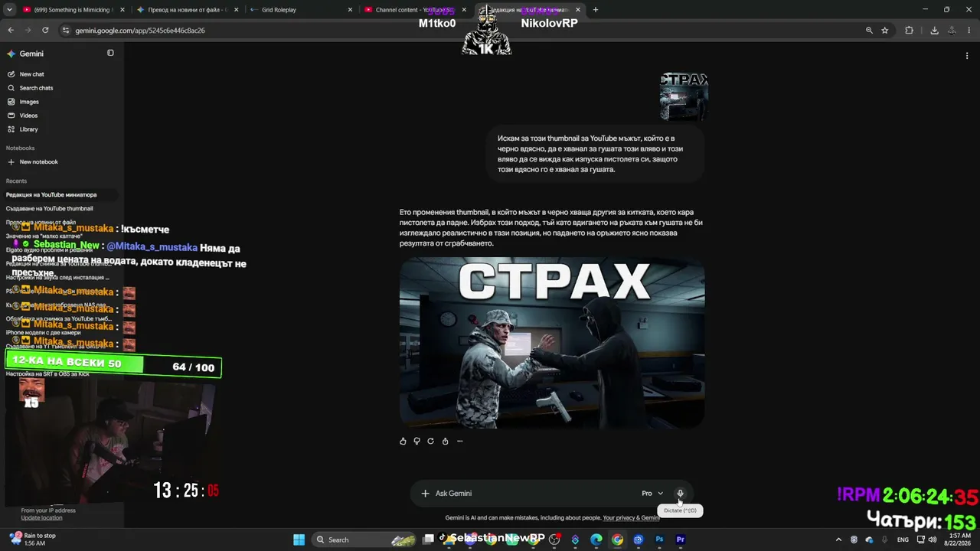980x551 pixels.
Task: Create a New notebook
Action: (x=33, y=162)
